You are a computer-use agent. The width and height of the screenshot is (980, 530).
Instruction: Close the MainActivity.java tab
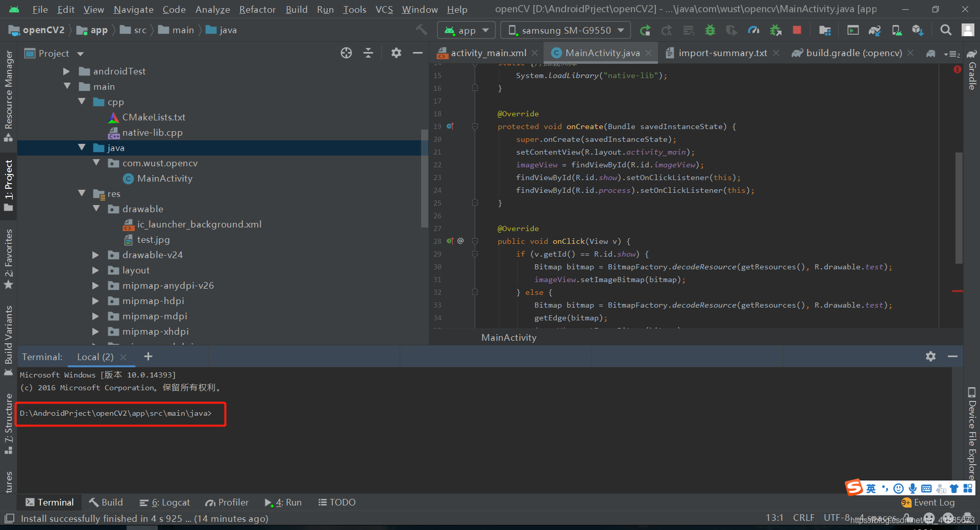(x=648, y=53)
